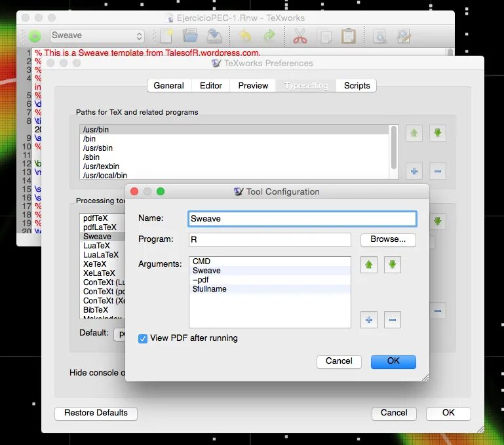
Task: Select the Sweave argument row
Action: coord(270,271)
